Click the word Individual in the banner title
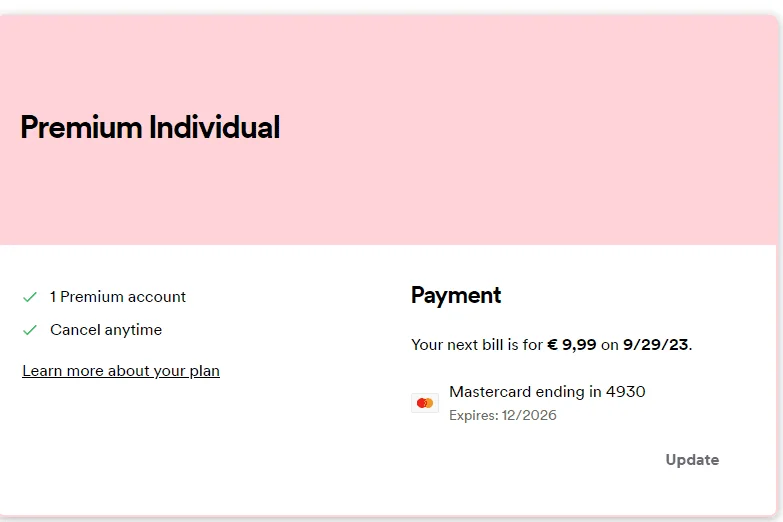This screenshot has height=522, width=783. coord(215,127)
